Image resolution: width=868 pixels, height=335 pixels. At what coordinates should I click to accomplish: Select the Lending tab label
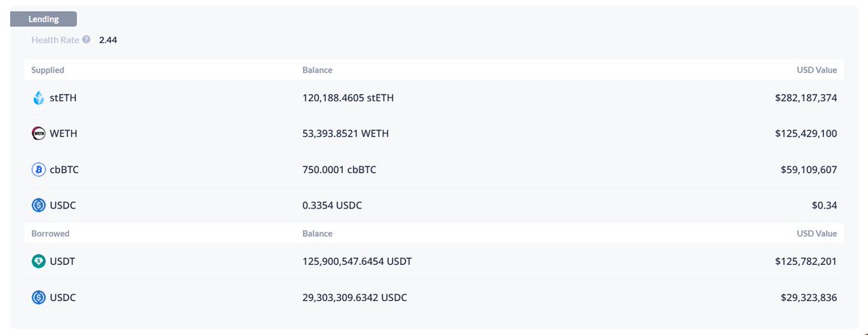[43, 20]
